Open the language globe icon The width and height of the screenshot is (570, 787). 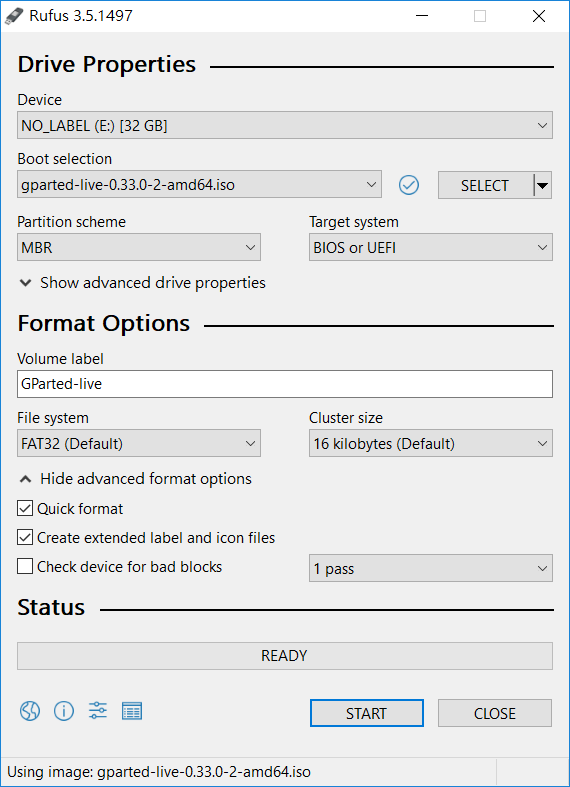click(x=30, y=711)
